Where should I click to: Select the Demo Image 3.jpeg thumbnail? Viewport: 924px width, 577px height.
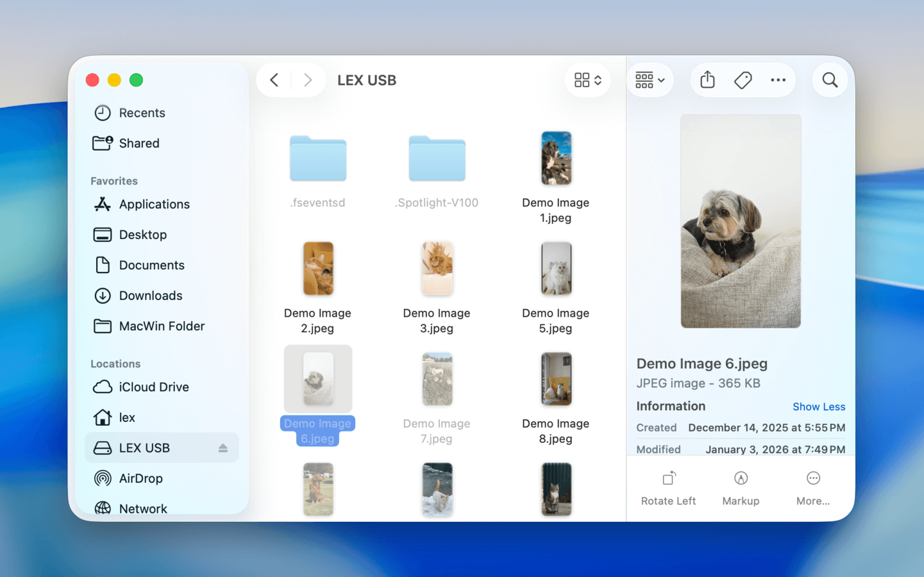[x=437, y=269]
